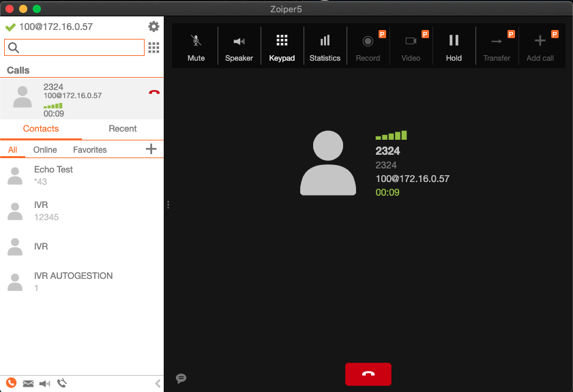End call 2324 from calls list

(x=154, y=92)
